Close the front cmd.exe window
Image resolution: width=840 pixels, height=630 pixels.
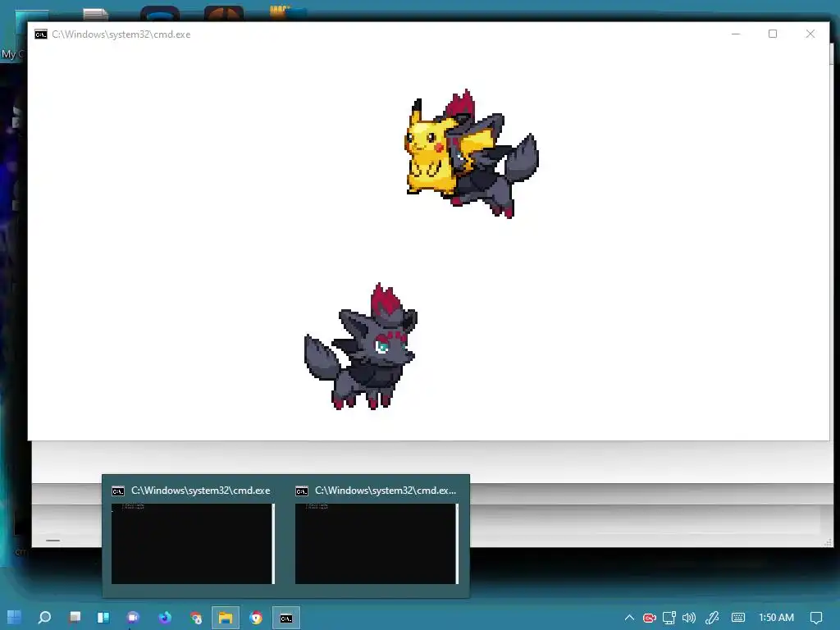[x=810, y=34]
